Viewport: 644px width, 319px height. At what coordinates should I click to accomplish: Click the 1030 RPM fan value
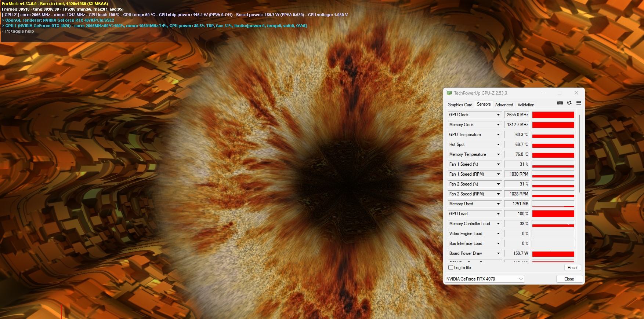[x=517, y=174]
